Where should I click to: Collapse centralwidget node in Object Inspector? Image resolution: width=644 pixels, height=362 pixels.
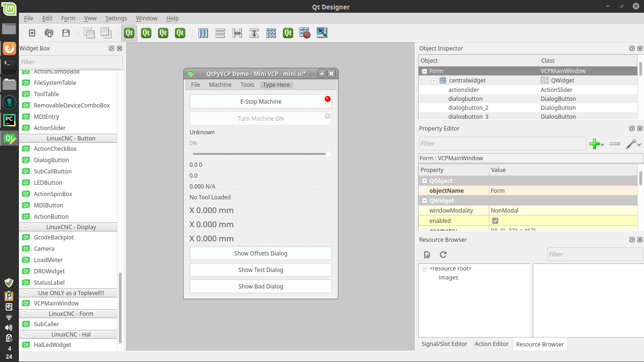coord(434,81)
